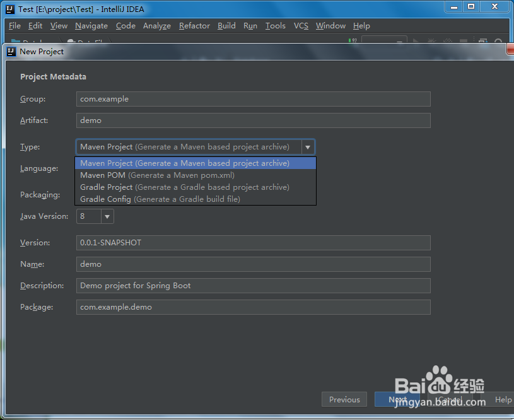Select Maven POM option

(196, 175)
